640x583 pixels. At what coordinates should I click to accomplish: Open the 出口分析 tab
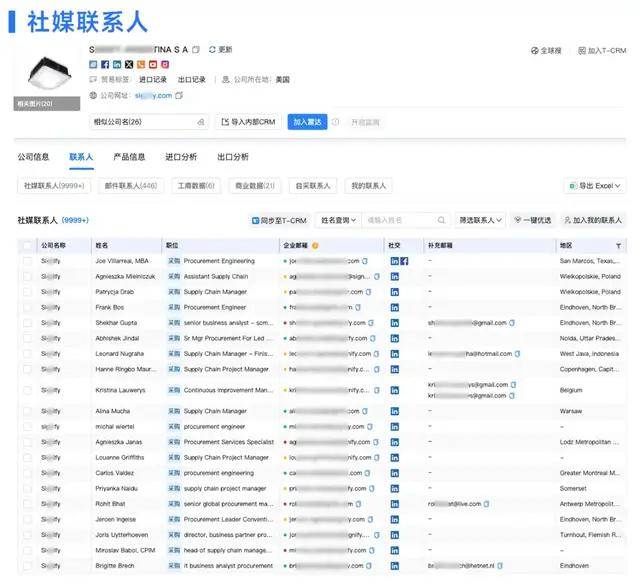[233, 157]
